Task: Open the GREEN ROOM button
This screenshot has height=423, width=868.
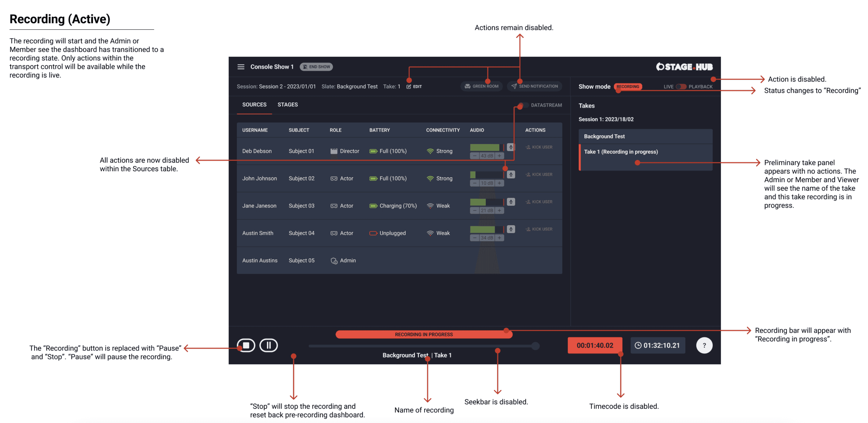Action: [482, 86]
